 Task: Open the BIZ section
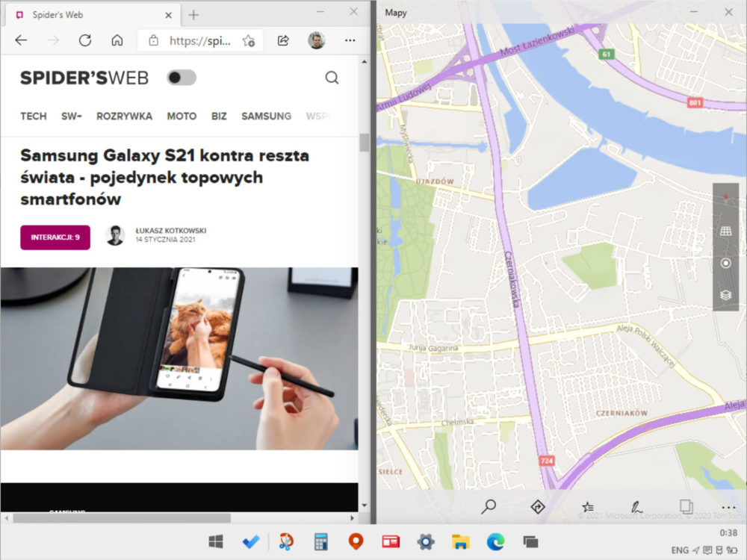click(x=219, y=116)
